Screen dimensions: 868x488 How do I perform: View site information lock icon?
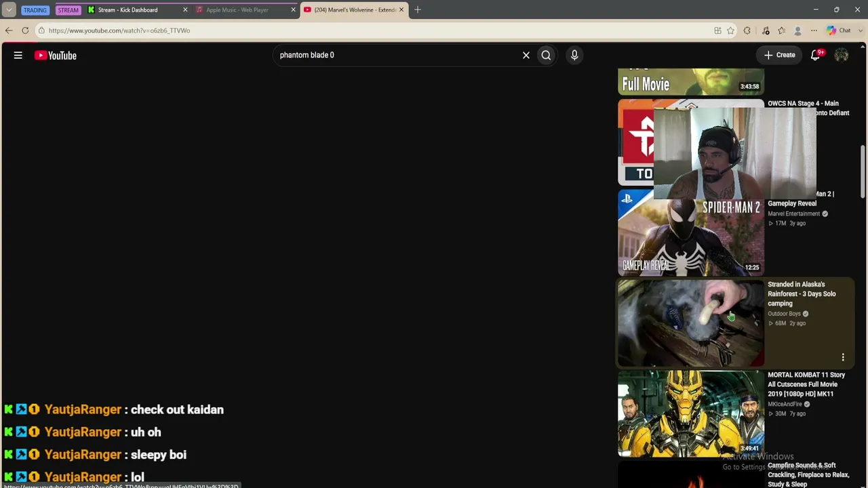pos(41,30)
